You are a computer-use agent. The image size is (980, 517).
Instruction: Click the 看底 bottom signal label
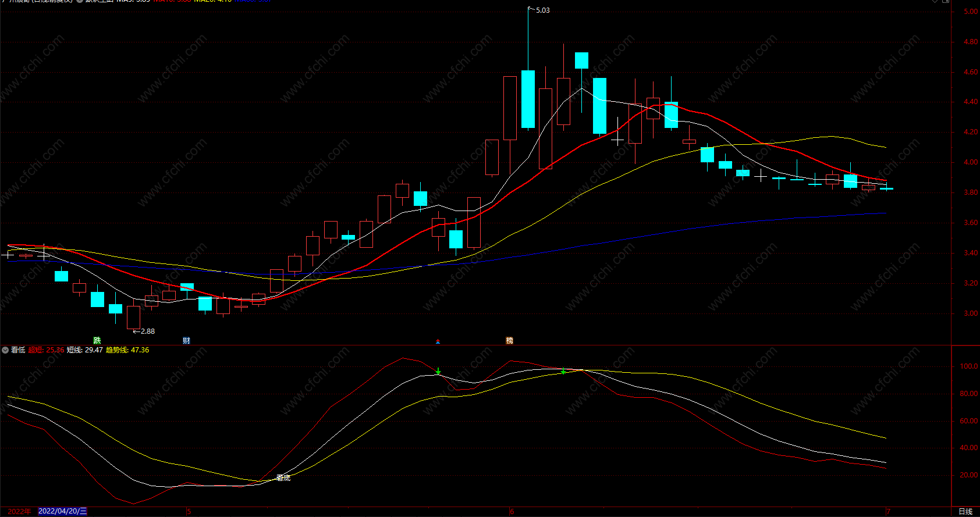[283, 477]
